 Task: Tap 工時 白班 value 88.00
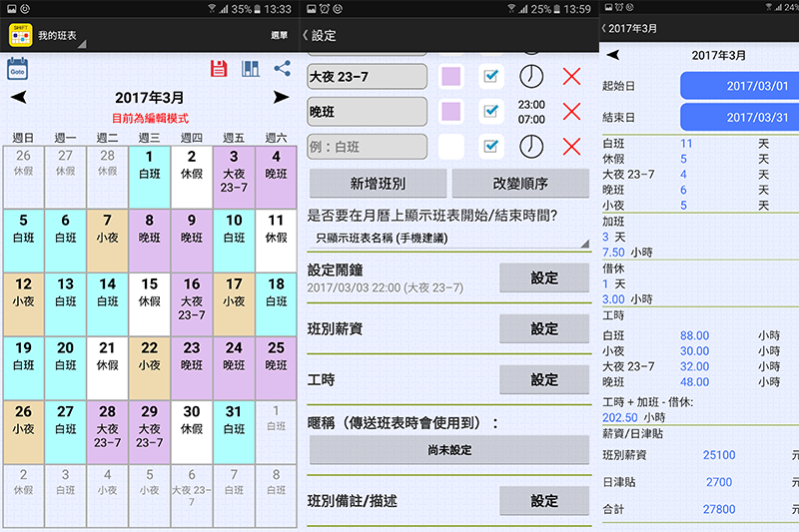click(694, 335)
